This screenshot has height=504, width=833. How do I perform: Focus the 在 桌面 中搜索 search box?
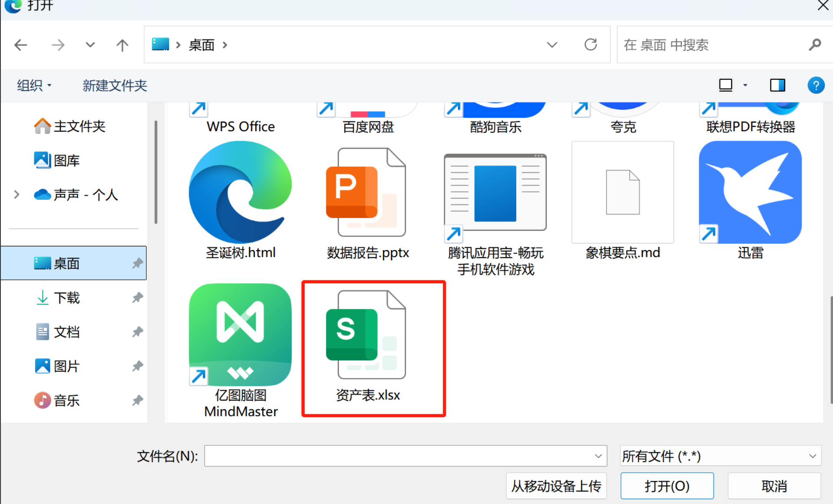[713, 45]
